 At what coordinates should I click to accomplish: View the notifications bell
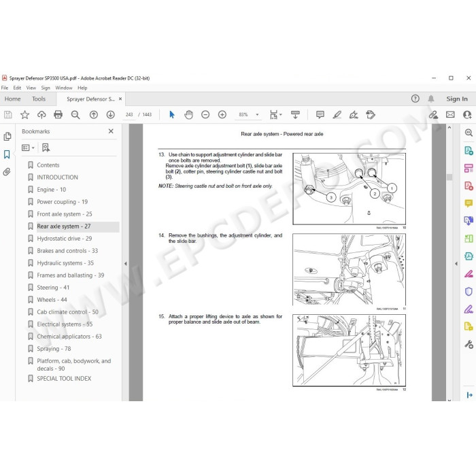pyautogui.click(x=431, y=99)
